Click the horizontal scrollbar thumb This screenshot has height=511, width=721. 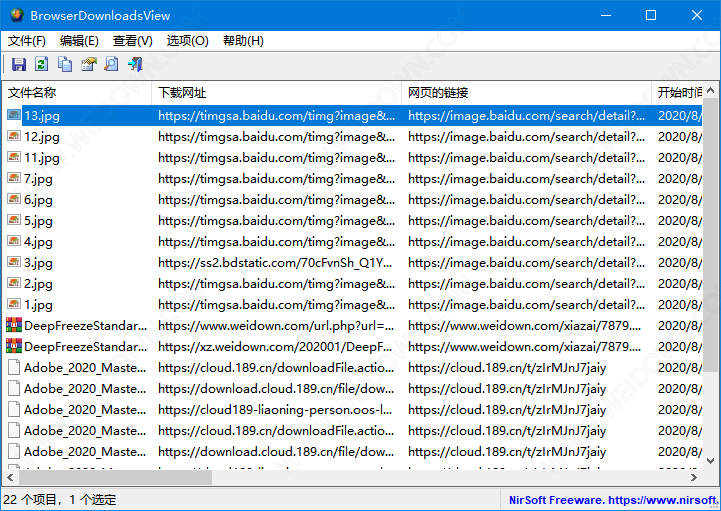tap(115, 478)
